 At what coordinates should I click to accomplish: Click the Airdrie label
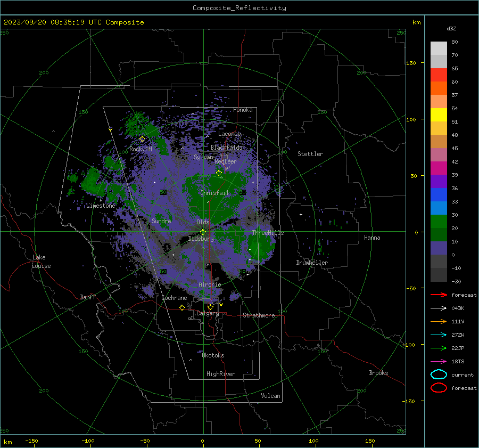210,284
